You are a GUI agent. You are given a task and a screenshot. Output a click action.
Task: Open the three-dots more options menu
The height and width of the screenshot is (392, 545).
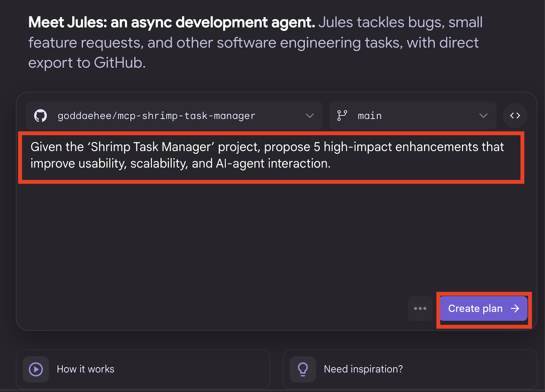[x=420, y=308]
